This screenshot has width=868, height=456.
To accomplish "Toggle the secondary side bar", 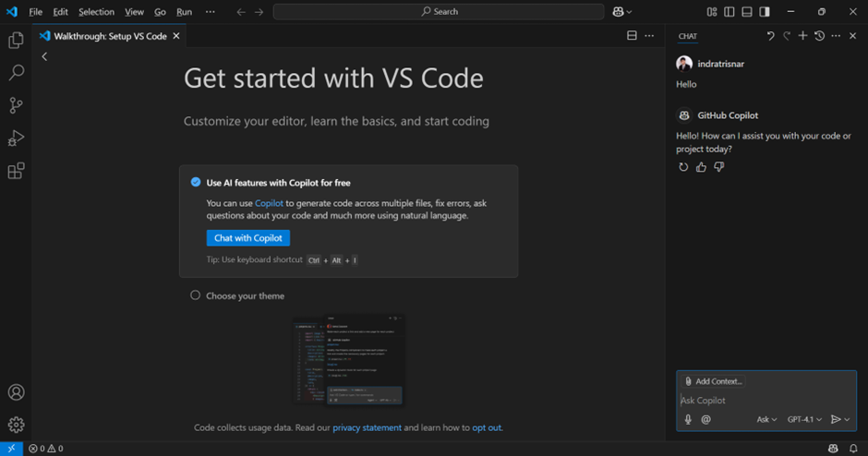I will (x=765, y=12).
